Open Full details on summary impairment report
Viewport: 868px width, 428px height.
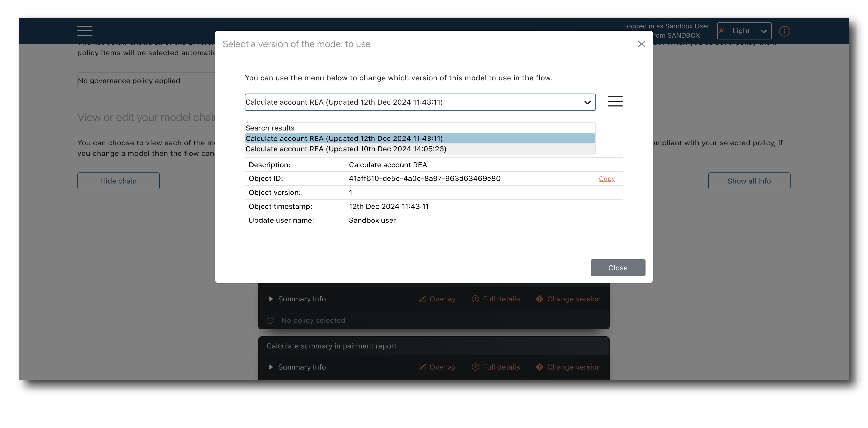pos(496,367)
